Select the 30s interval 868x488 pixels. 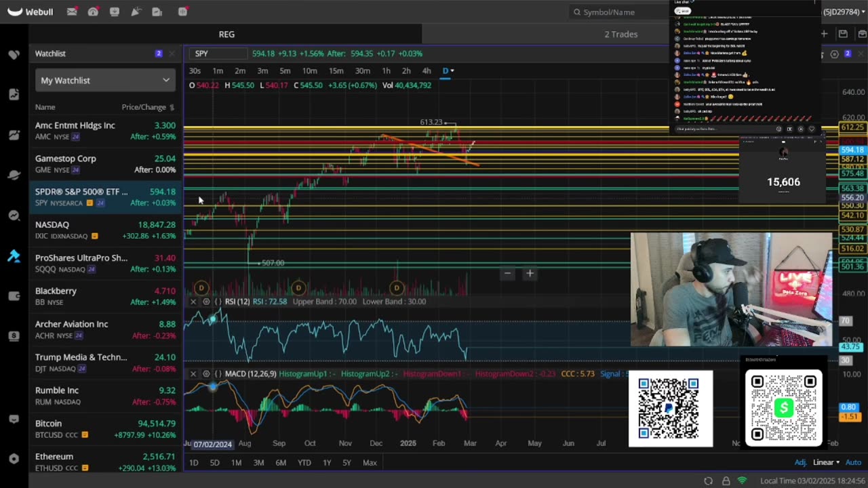tap(195, 70)
